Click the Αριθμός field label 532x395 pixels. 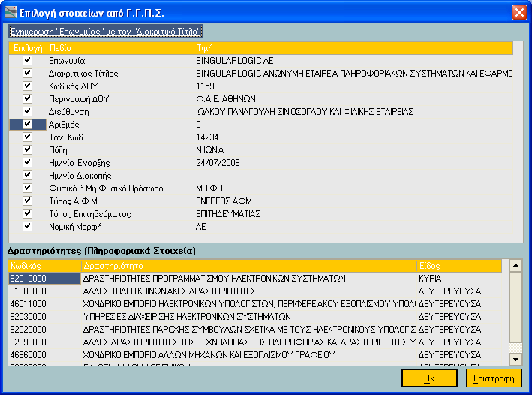click(64, 125)
